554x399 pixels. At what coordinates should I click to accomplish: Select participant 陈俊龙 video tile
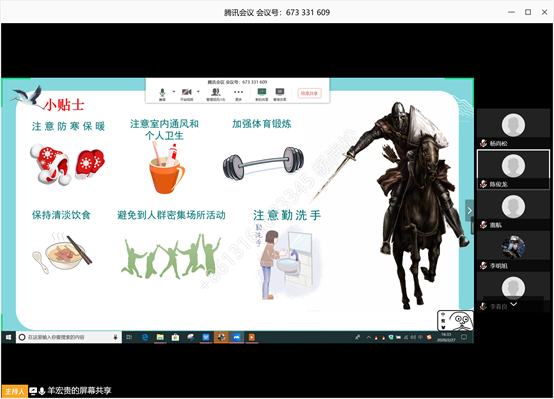tap(513, 170)
